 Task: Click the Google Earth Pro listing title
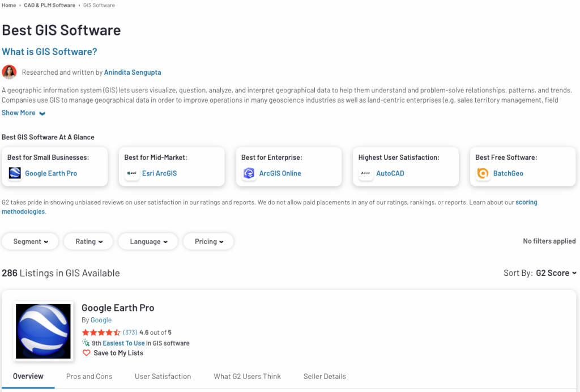tap(118, 308)
